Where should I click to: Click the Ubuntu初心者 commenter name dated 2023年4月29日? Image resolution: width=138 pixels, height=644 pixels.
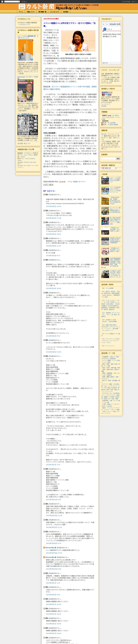51,548
